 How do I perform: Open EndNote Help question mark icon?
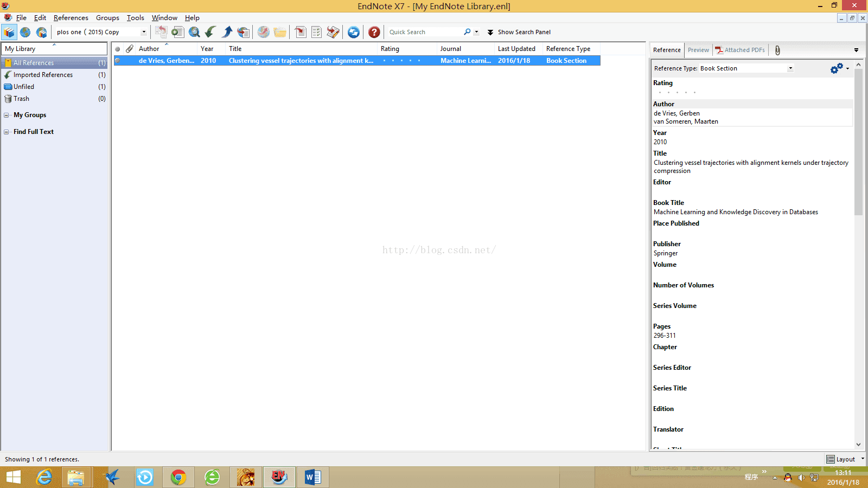374,32
